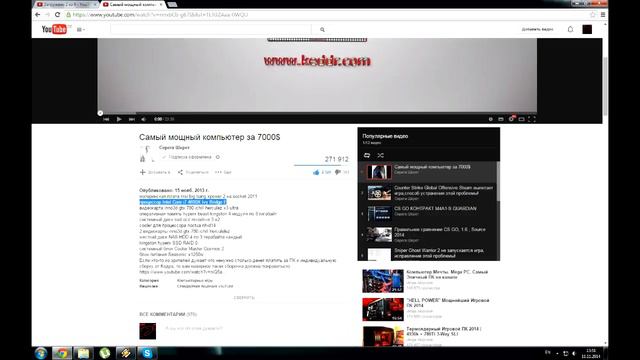Viewport: 640px width, 360px height.
Task: Skip to previous video in player
Action: pyautogui.click(x=106, y=119)
